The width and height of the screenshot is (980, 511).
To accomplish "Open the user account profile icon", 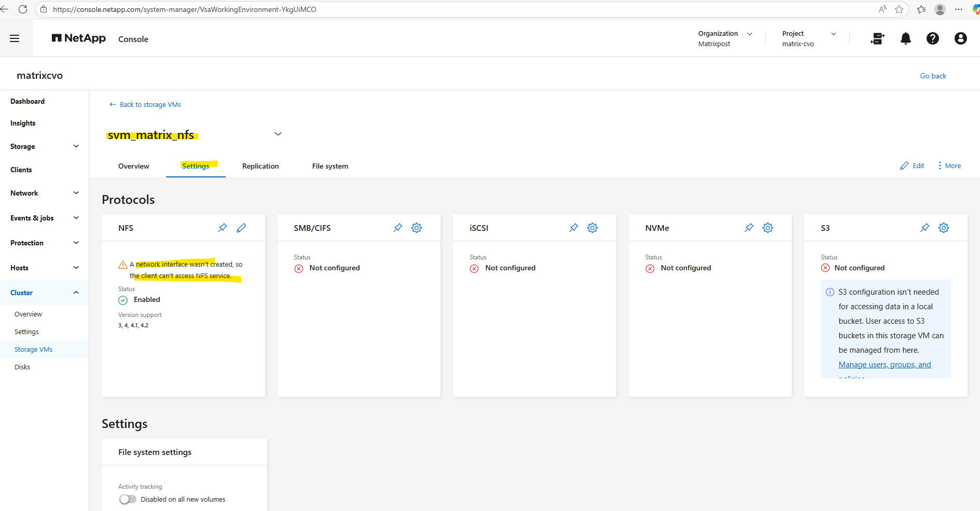I will pos(961,38).
